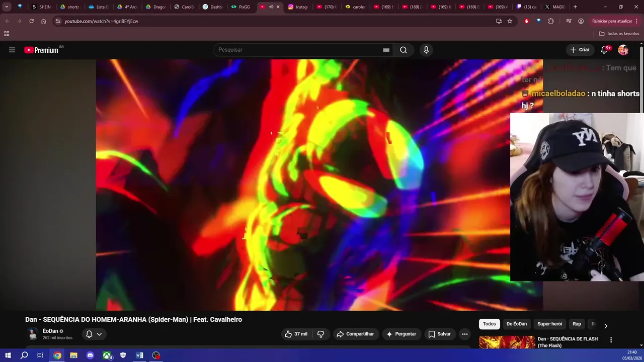Switch to the Instagram tab
Image resolution: width=644 pixels, height=362 pixels.
(x=298, y=7)
